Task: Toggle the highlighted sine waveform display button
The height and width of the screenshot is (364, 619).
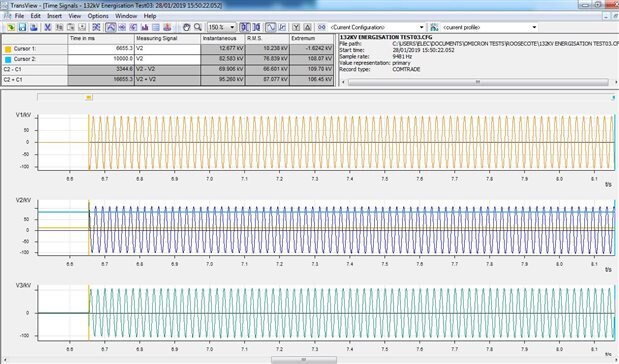Action: pyautogui.click(x=271, y=27)
